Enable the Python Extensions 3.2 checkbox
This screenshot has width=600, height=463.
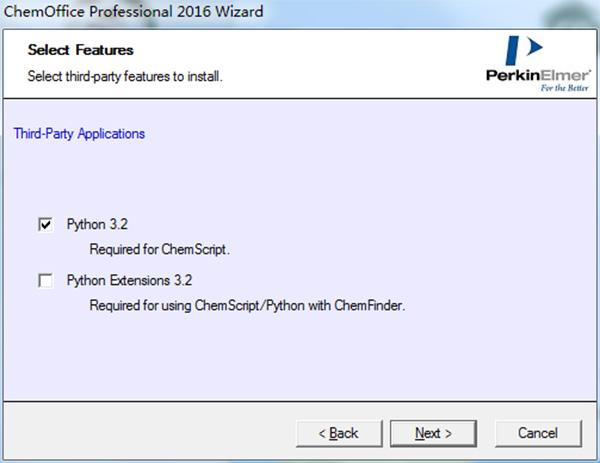(46, 280)
